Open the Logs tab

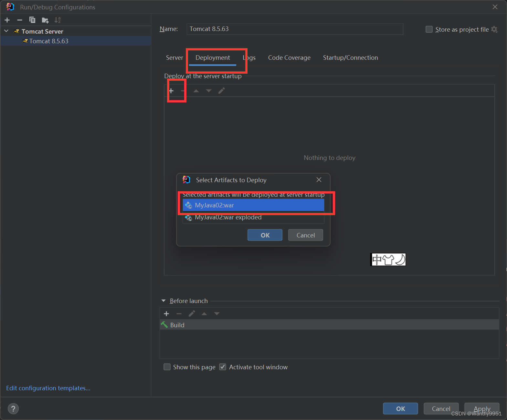249,58
